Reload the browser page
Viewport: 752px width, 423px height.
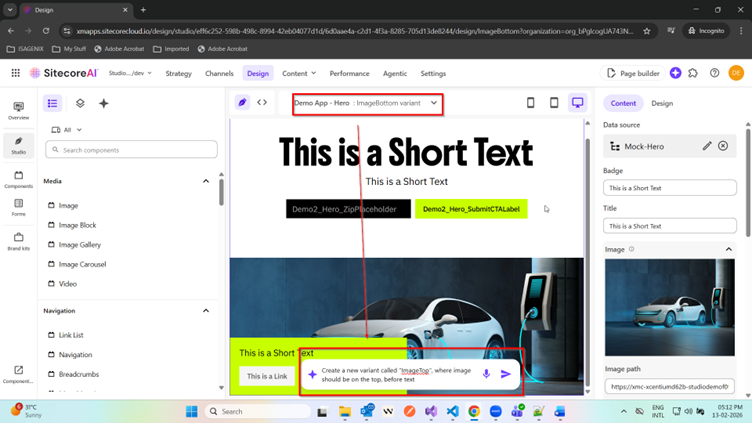46,31
